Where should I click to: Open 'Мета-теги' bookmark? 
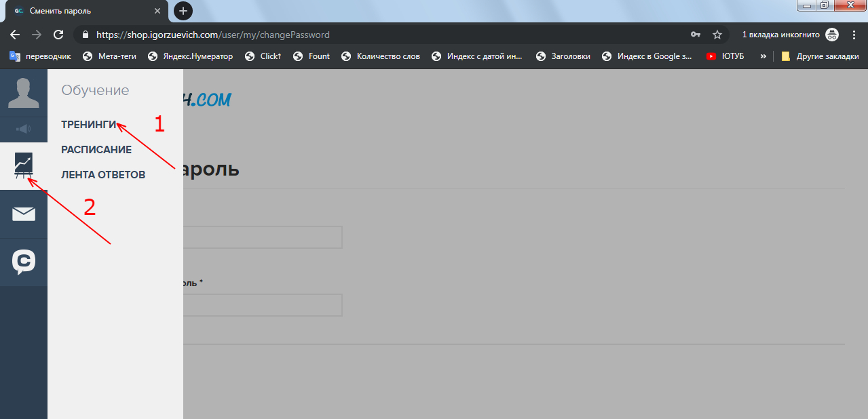(x=109, y=56)
